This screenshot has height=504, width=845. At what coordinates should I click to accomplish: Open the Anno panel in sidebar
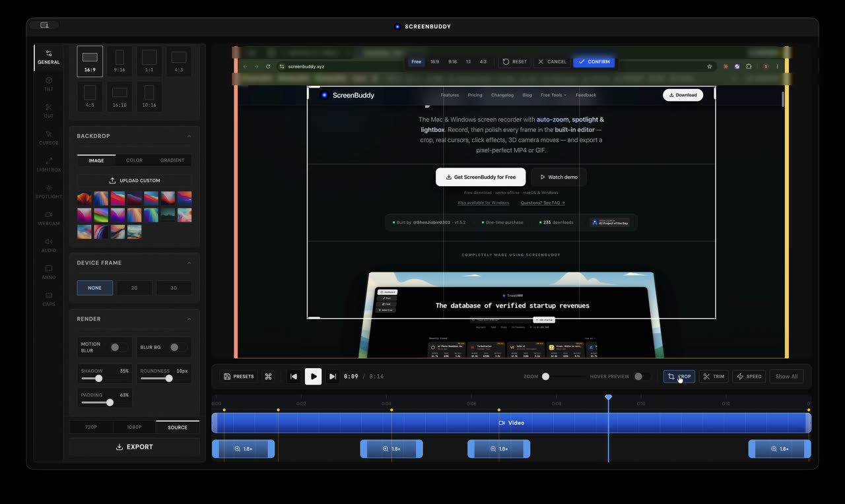(48, 273)
